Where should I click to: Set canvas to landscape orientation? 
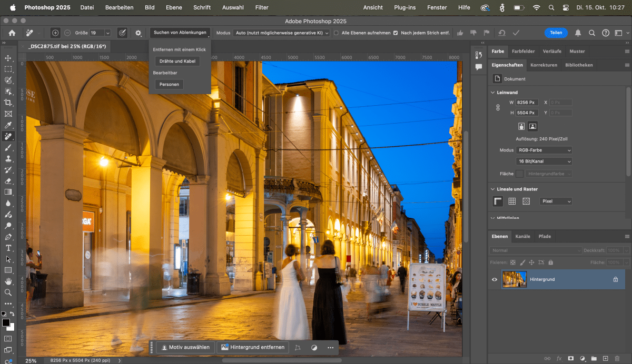click(532, 126)
